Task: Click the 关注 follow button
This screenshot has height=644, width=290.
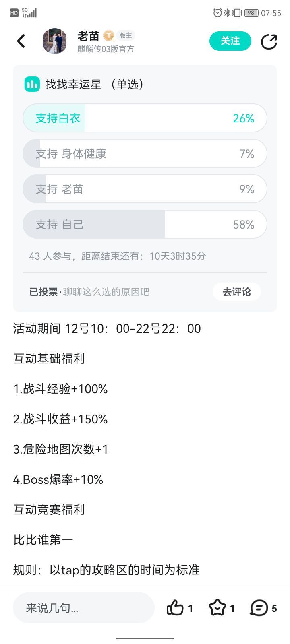Action: (x=230, y=41)
